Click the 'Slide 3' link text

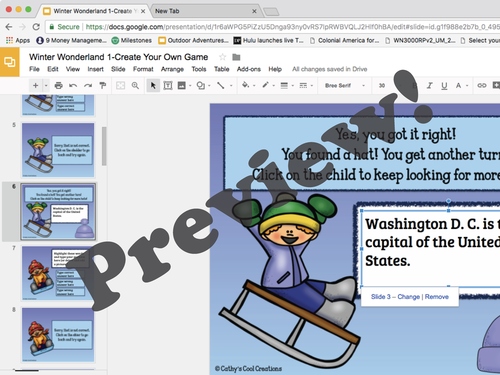(x=381, y=297)
